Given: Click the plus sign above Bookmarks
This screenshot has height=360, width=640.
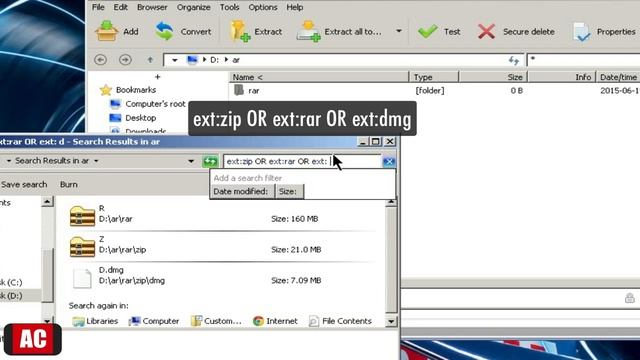Looking at the screenshot, I should click(158, 76).
